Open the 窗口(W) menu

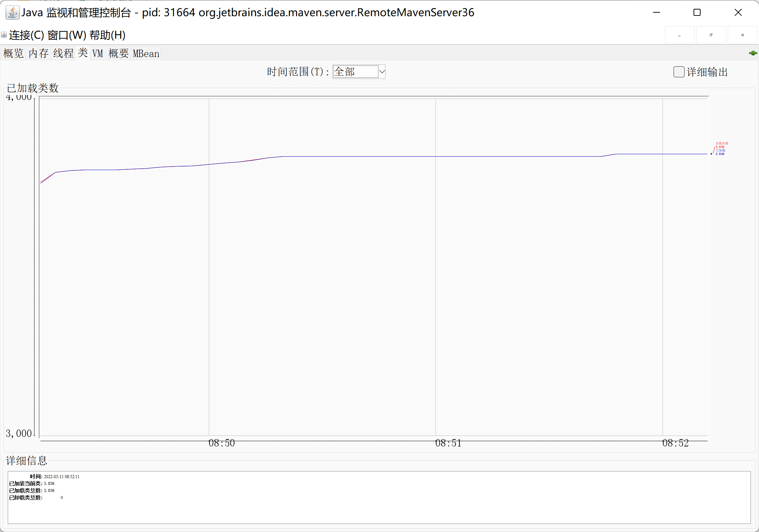click(x=67, y=35)
